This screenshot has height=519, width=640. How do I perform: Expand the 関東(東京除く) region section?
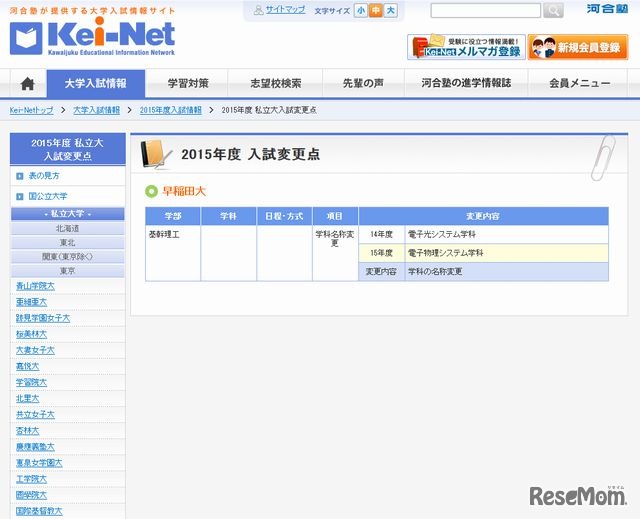[x=68, y=257]
